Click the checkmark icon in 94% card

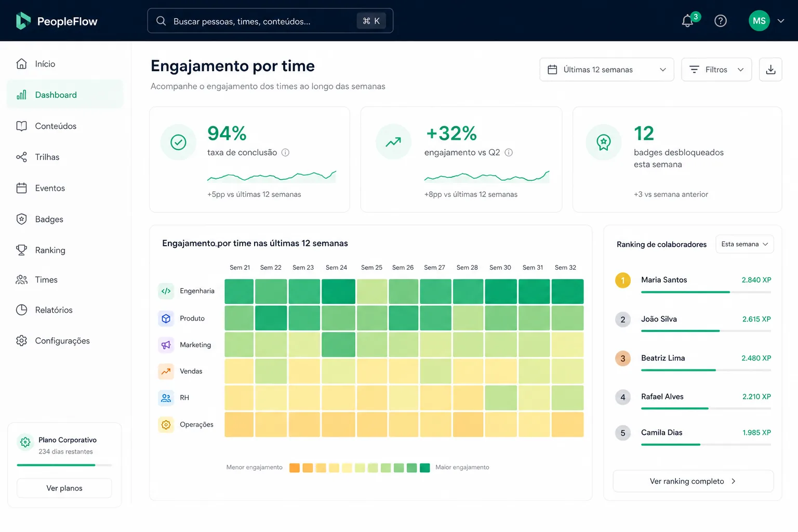coord(178,142)
